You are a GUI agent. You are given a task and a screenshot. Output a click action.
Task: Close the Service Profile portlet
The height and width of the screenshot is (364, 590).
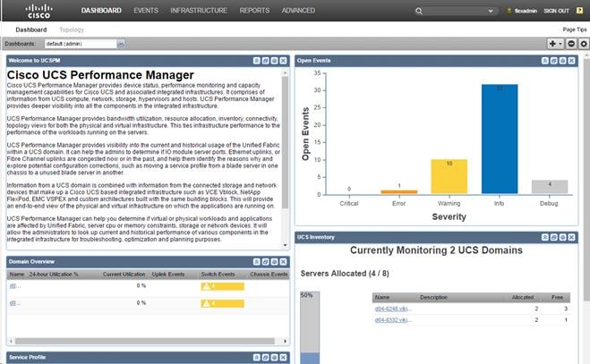[x=283, y=357]
